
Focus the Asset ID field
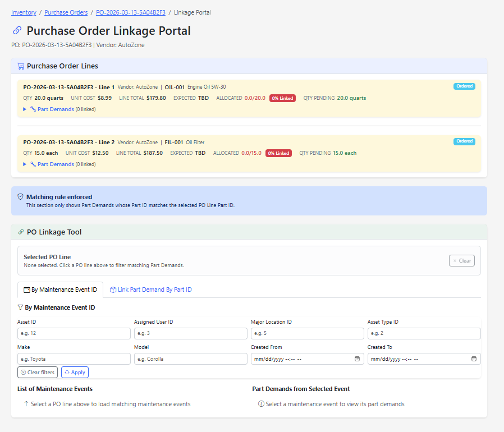(x=74, y=333)
